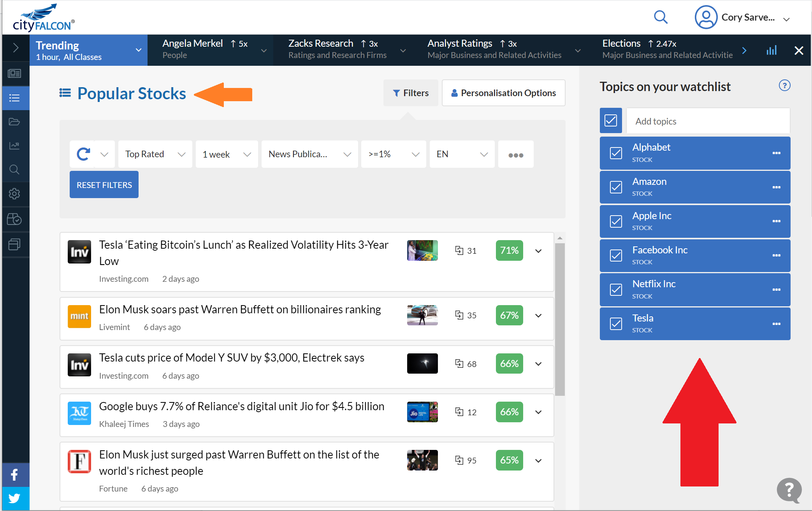Image resolution: width=812 pixels, height=511 pixels.
Task: Open the settings gear sidebar icon
Action: pos(14,194)
